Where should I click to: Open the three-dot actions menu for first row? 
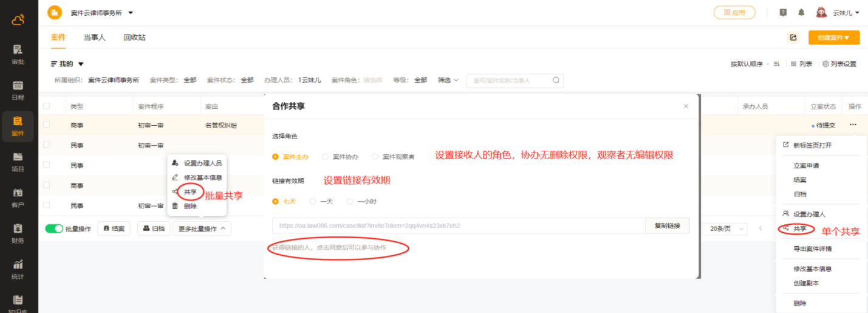click(853, 125)
